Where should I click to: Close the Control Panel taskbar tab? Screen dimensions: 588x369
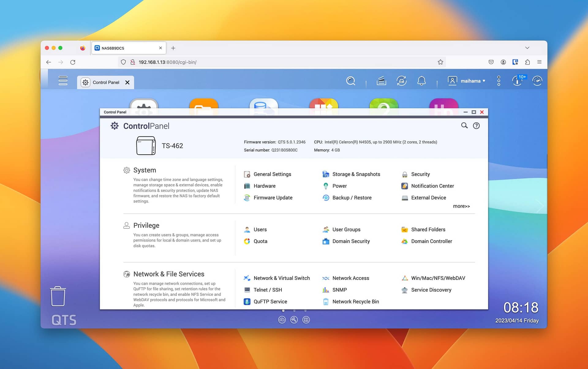[x=127, y=82]
